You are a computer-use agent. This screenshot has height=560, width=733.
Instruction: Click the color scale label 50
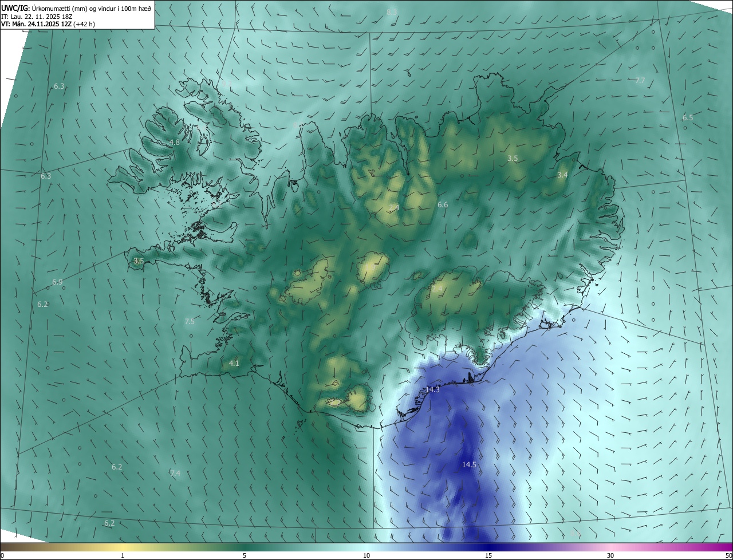(x=728, y=556)
